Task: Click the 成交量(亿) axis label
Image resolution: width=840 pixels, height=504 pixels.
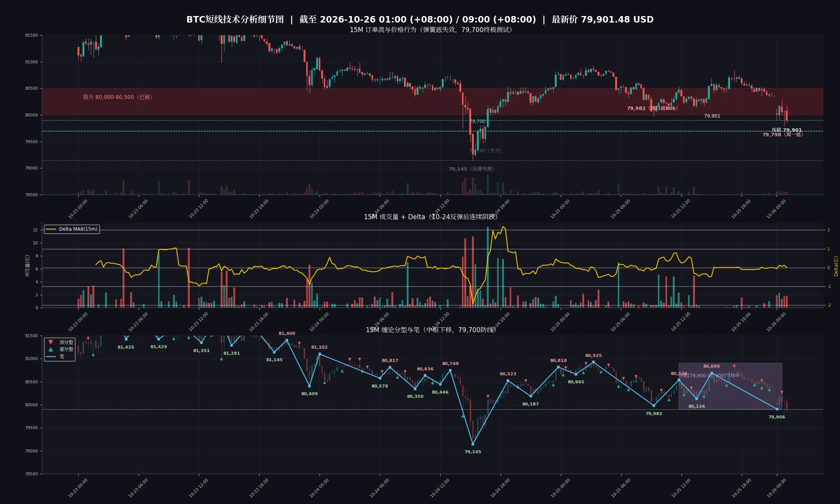Action: pyautogui.click(x=27, y=266)
